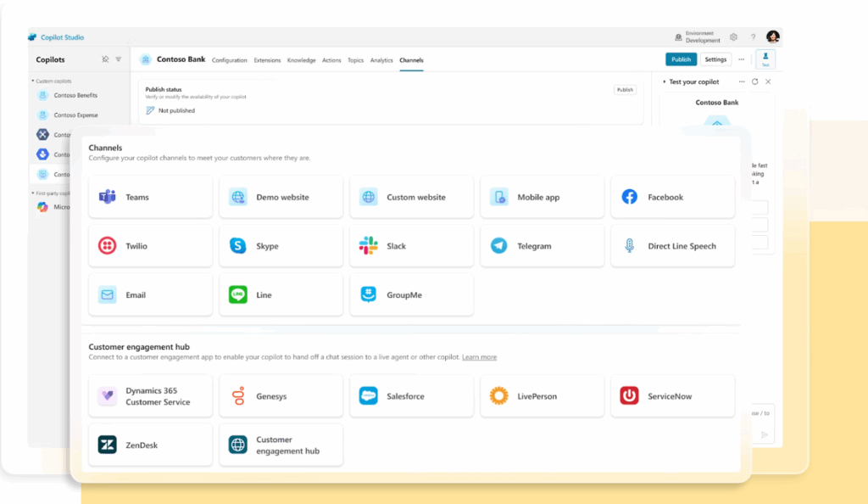This screenshot has width=868, height=504.
Task: Toggle the Test panel button
Action: click(765, 59)
